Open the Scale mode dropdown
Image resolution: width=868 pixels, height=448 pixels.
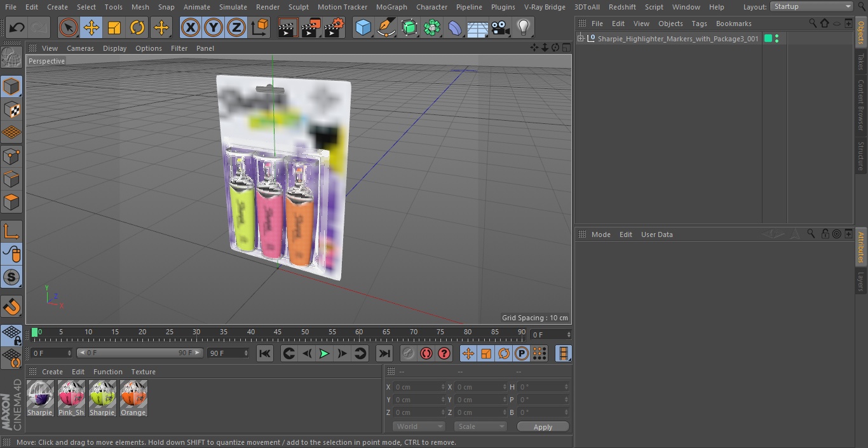pyautogui.click(x=480, y=426)
